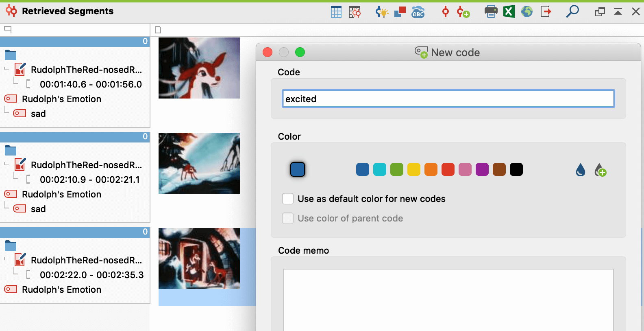Add a new custom color droplet
Image resolution: width=644 pixels, height=331 pixels.
(600, 170)
